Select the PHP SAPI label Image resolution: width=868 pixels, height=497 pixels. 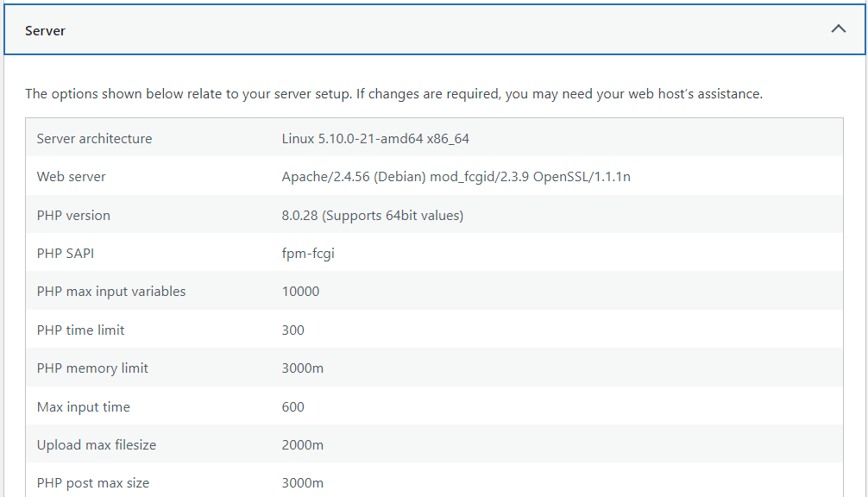tap(66, 254)
